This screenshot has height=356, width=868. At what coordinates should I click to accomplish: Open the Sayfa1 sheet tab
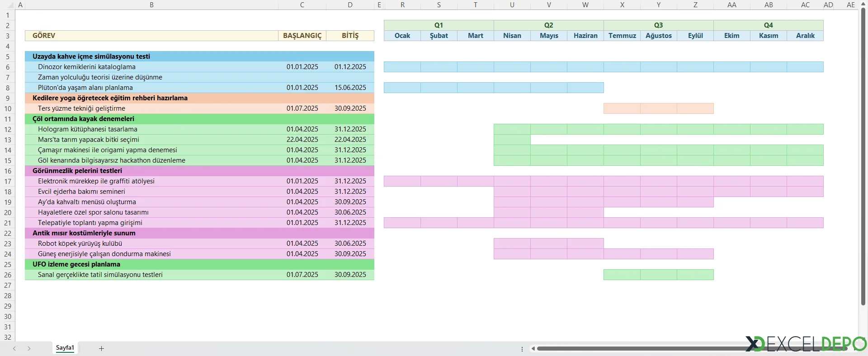(65, 348)
